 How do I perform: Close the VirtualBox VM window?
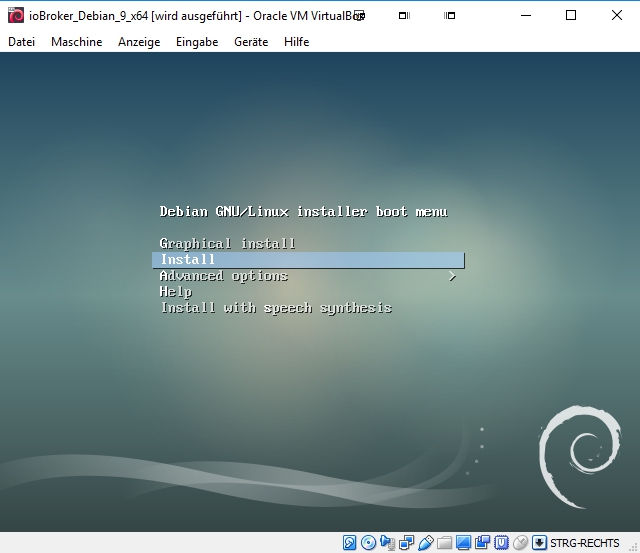click(617, 16)
